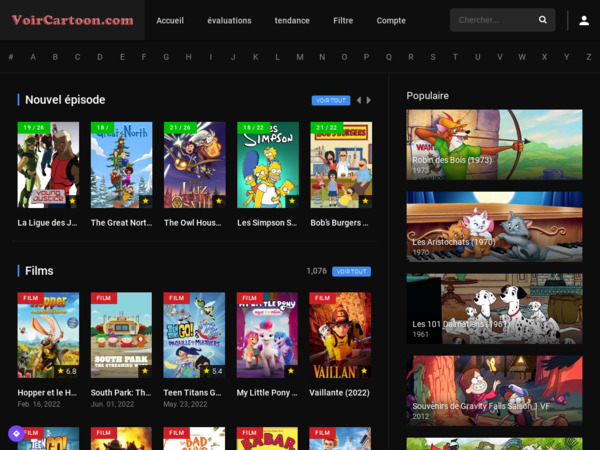Open Les Aristochats (1970) popular banner

[x=494, y=227]
